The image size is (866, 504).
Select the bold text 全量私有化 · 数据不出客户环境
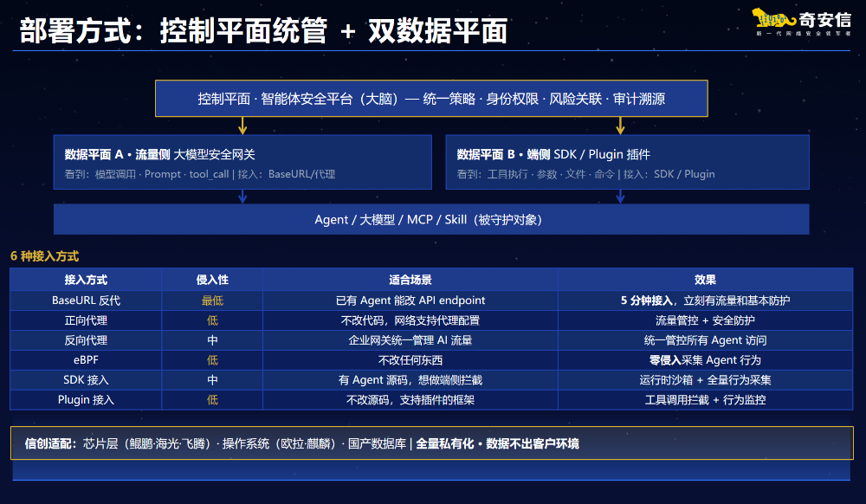[497, 444]
